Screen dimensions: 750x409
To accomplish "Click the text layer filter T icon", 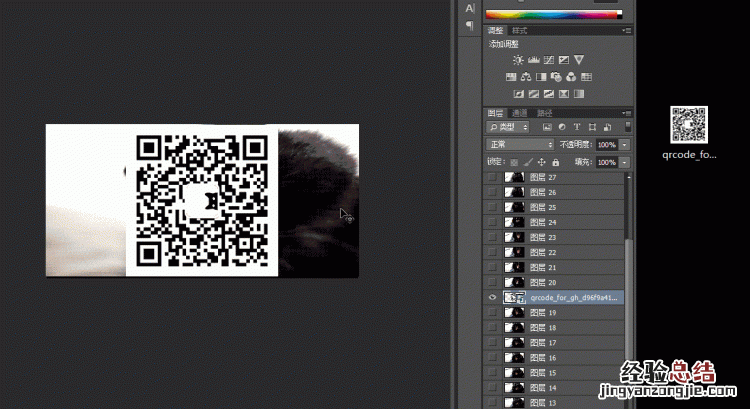I will 577,128.
